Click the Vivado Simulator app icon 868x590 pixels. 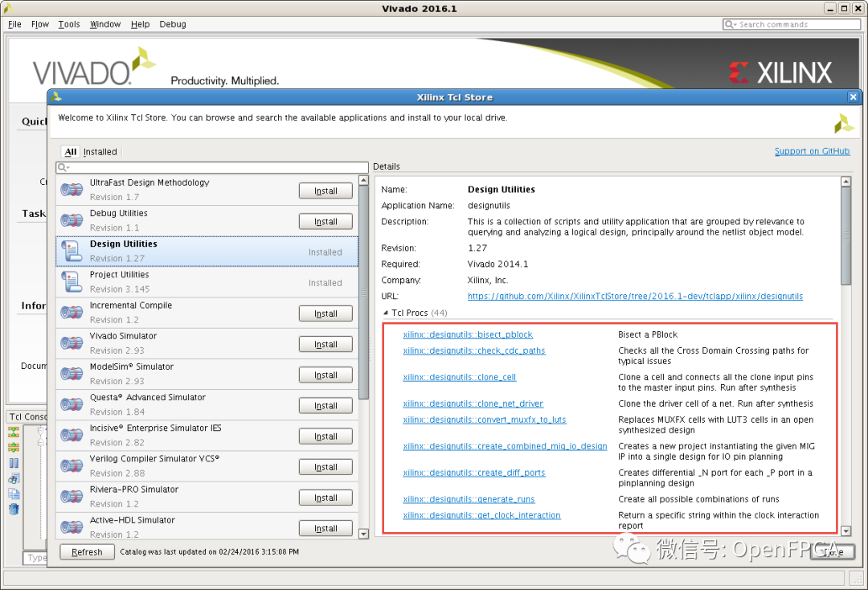tap(72, 343)
